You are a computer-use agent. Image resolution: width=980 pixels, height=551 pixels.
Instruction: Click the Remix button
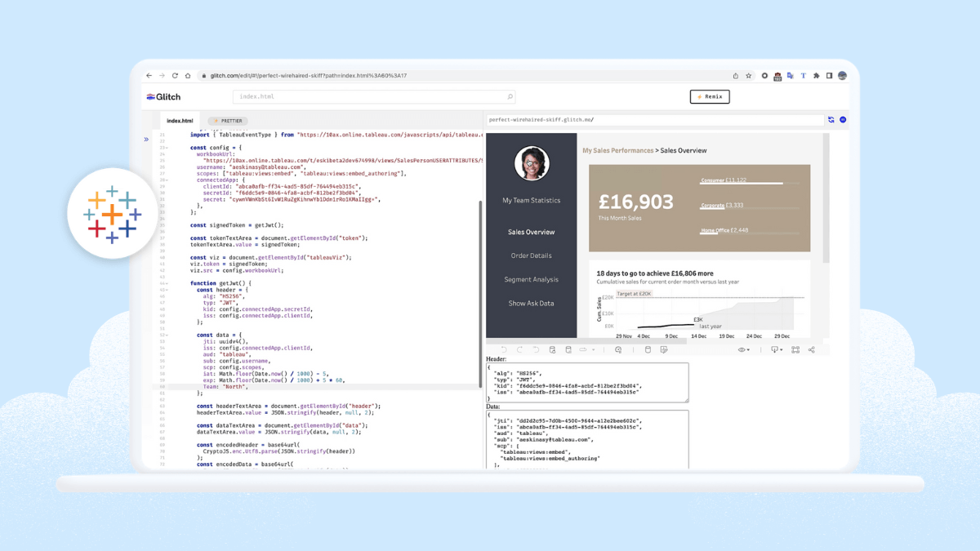(709, 96)
